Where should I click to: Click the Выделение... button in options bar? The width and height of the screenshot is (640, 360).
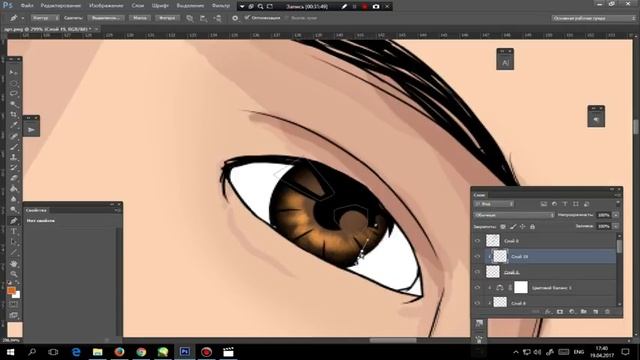pyautogui.click(x=106, y=18)
